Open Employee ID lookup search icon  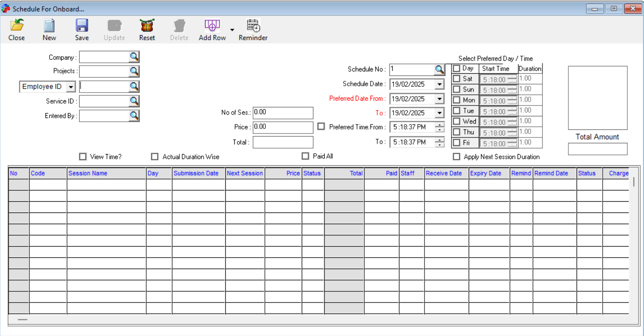pyautogui.click(x=134, y=86)
